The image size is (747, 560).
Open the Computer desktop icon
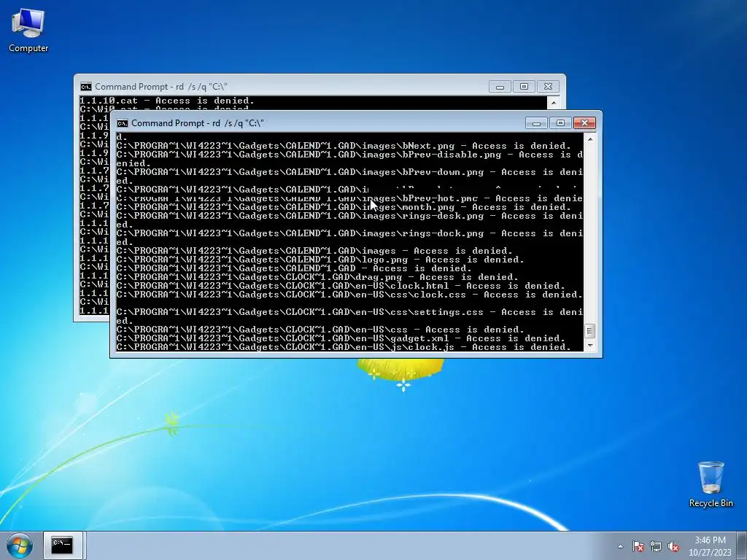point(28,31)
